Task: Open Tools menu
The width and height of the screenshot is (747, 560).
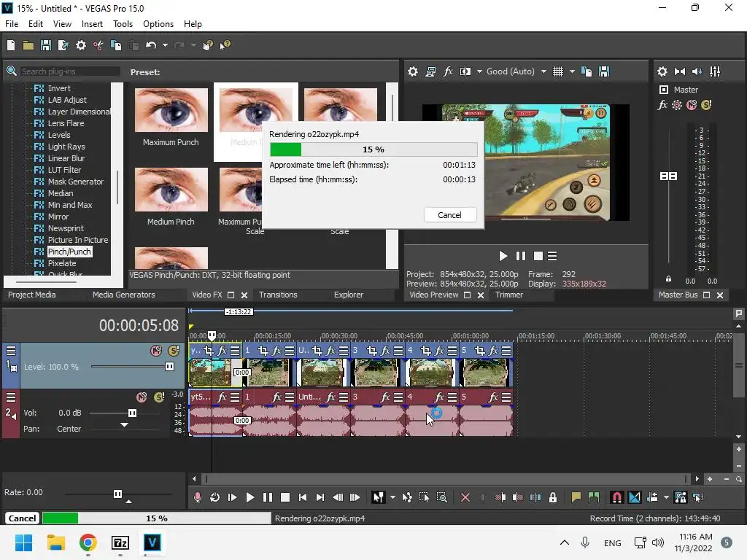Action: 123,24
